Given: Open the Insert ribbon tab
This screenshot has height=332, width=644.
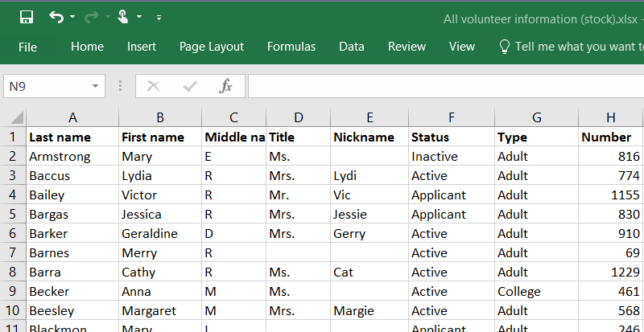Looking at the screenshot, I should [142, 47].
